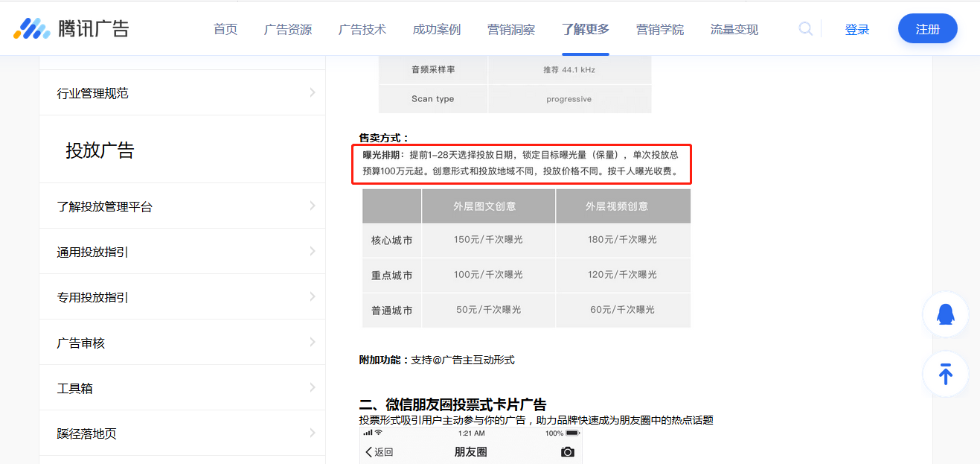Viewport: 980px width, 464px height.
Task: Click the 100元/千次曝光 cell
Action: tap(488, 274)
